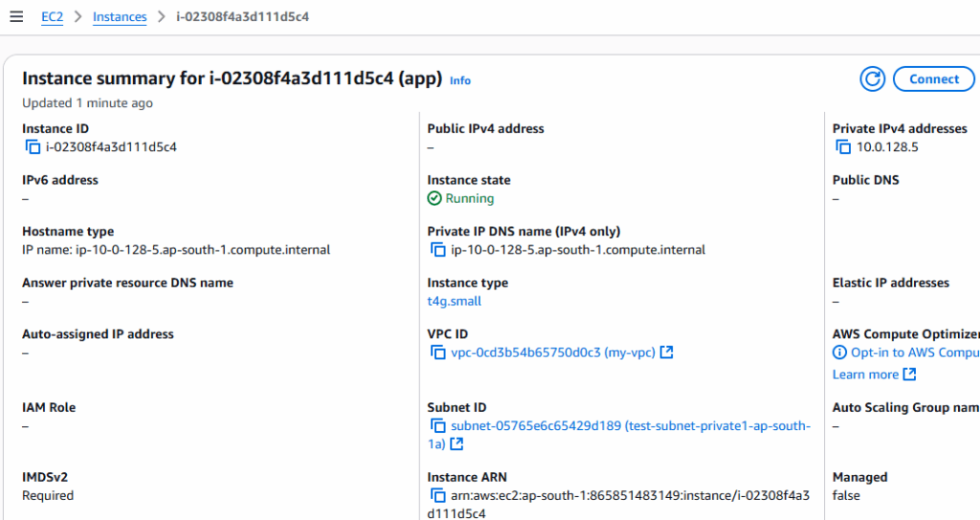Click the 'Elastic IP addresses' label
The image size is (980, 520).
891,283
